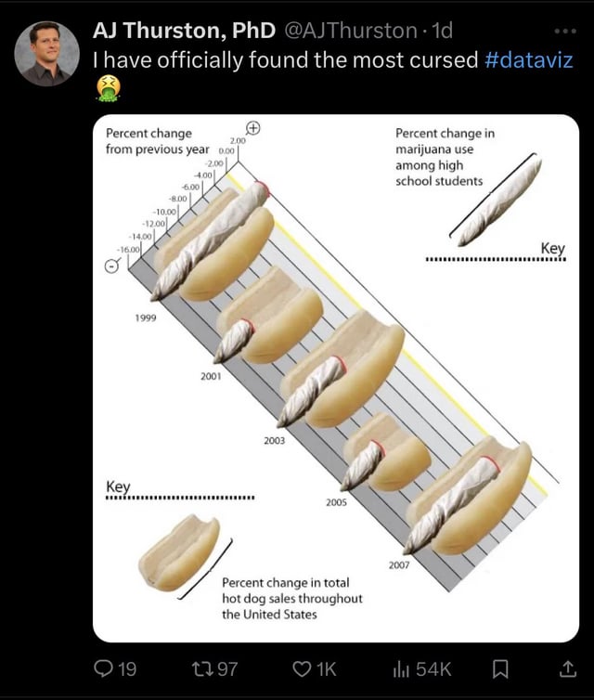Like the tweet with the heart icon
The image size is (594, 700).
tap(300, 668)
